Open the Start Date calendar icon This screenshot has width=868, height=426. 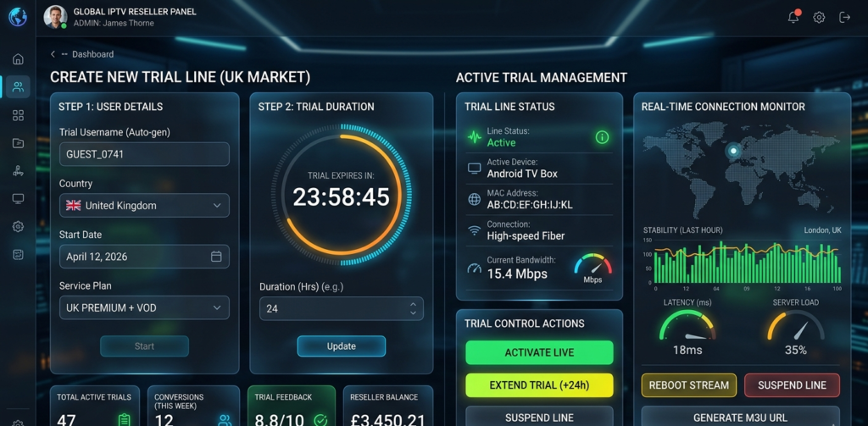pyautogui.click(x=216, y=257)
